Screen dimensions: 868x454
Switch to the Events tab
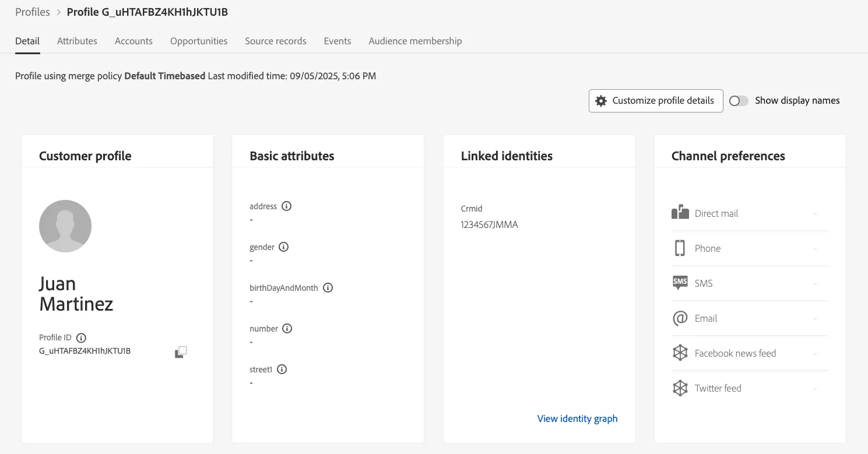tap(338, 41)
